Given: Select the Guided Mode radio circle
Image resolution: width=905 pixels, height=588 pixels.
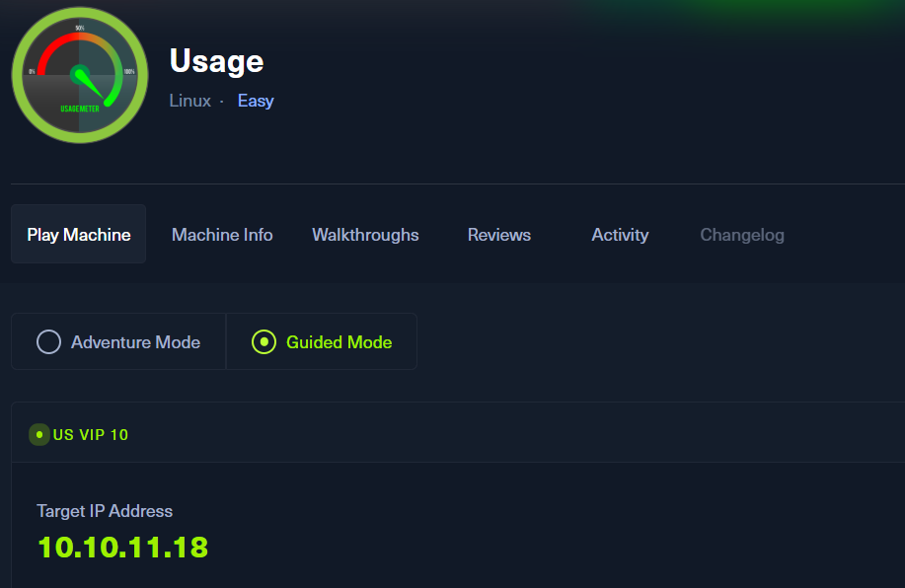Looking at the screenshot, I should coord(264,342).
